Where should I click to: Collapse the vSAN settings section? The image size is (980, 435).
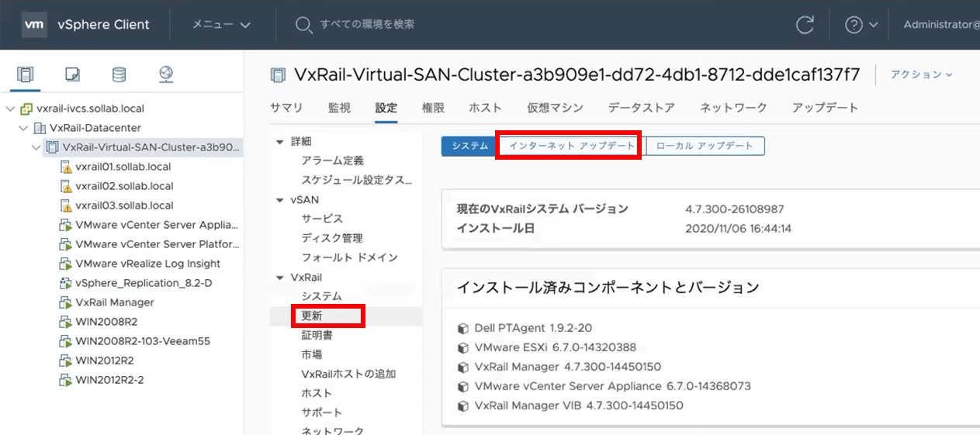(x=280, y=199)
